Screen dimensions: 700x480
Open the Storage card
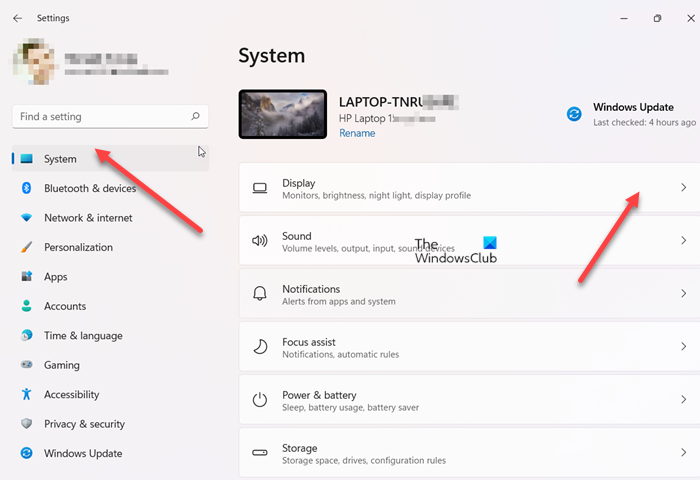coord(469,452)
